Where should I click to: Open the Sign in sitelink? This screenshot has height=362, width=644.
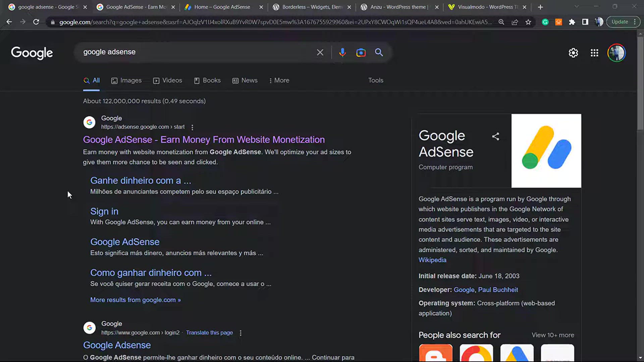pos(104,212)
